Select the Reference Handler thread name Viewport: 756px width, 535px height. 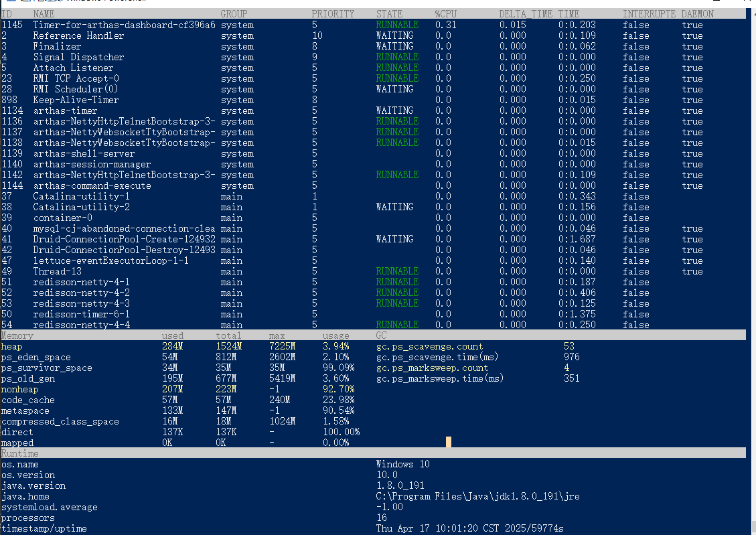[78, 35]
